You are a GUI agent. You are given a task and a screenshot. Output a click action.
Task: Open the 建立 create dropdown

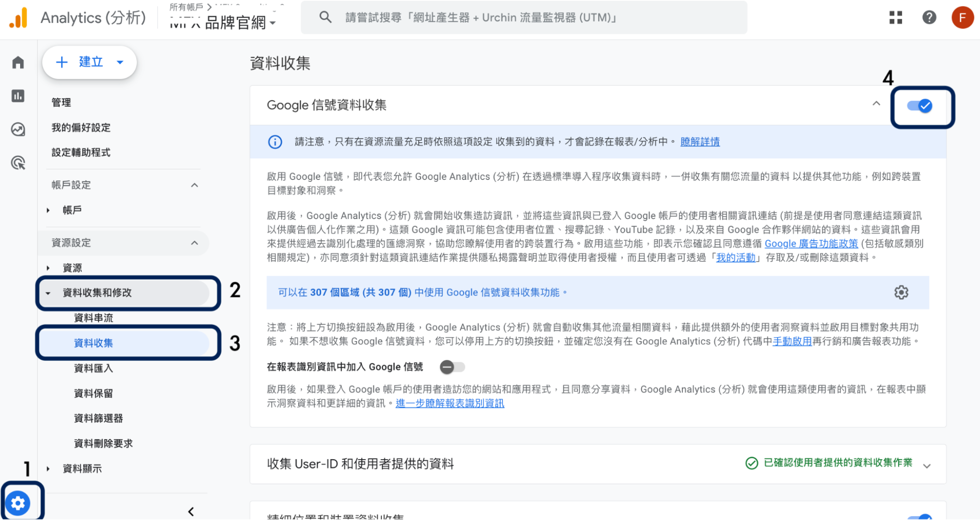(89, 62)
